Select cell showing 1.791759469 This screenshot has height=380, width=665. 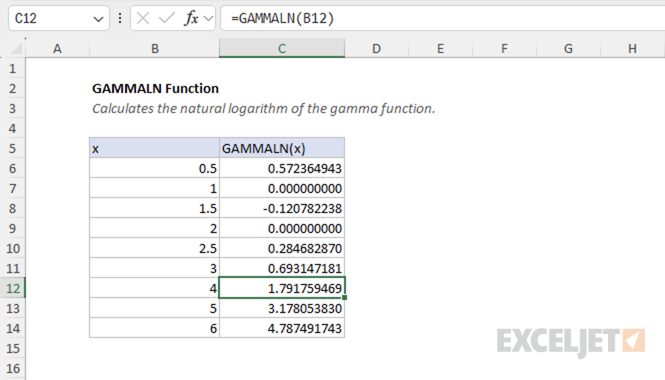point(282,288)
